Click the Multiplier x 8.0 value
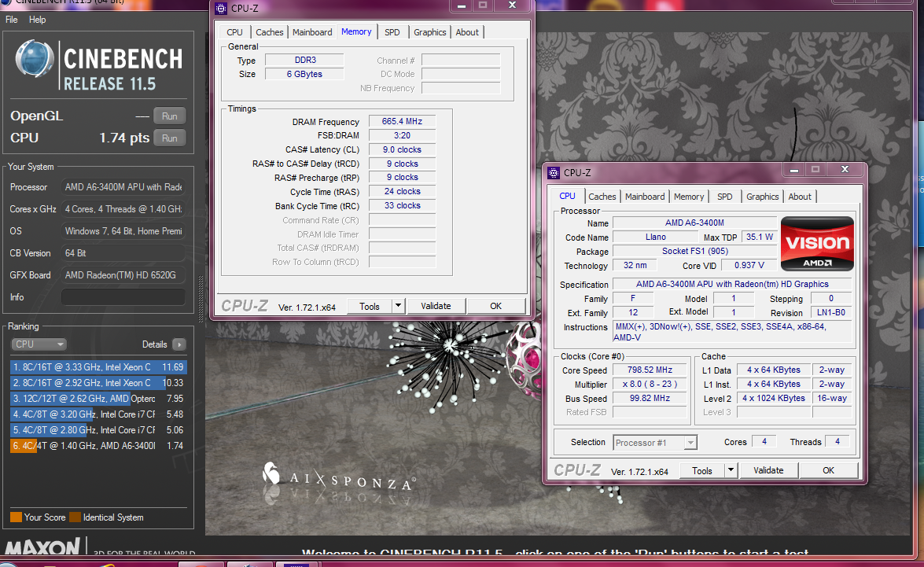 click(x=650, y=385)
